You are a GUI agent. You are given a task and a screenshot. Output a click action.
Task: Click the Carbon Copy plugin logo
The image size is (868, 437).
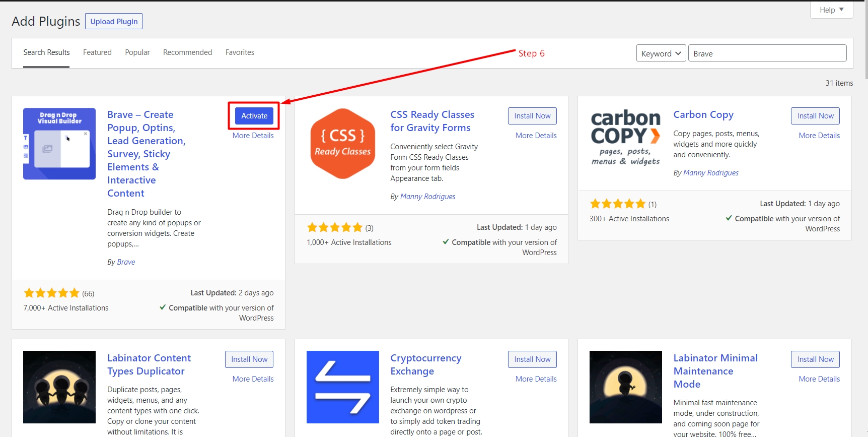[626, 138]
